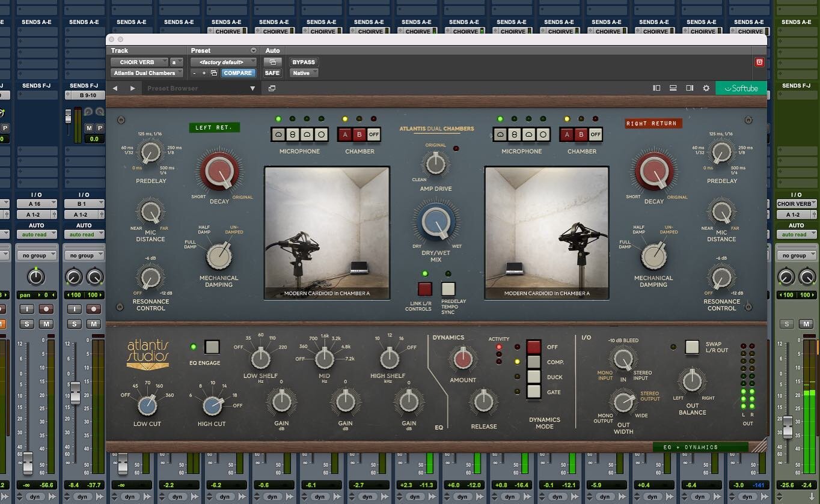Turn OFF the right chamber
This screenshot has width=820, height=504.
coord(595,135)
